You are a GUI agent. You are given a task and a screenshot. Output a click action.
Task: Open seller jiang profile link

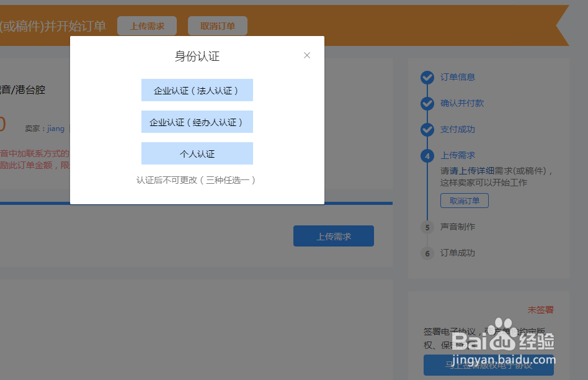(55, 129)
